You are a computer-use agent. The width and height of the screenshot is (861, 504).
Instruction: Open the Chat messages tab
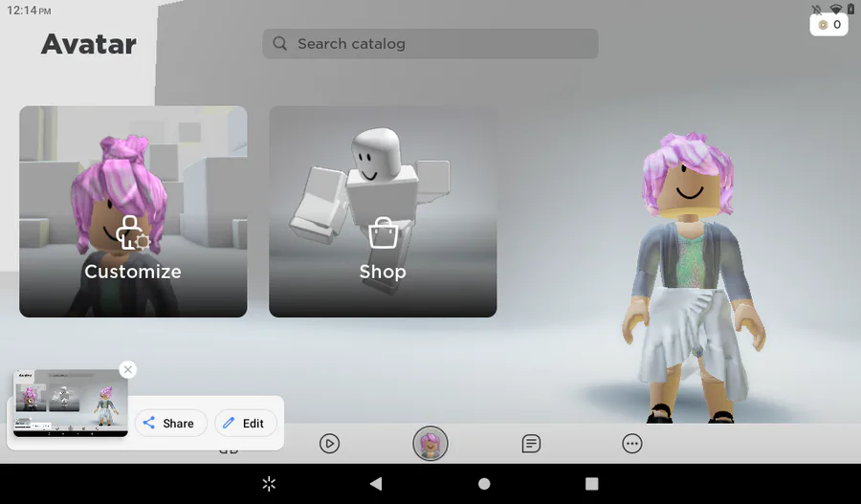pos(531,444)
